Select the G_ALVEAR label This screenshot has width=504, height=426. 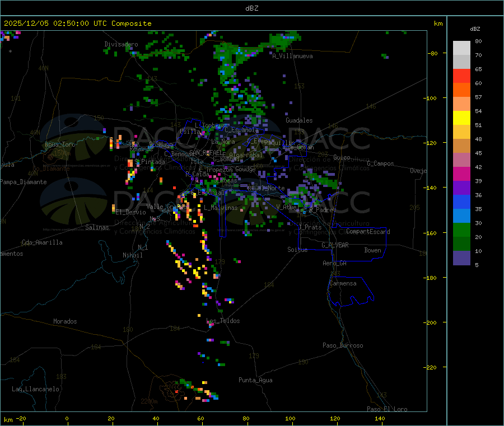coord(335,245)
